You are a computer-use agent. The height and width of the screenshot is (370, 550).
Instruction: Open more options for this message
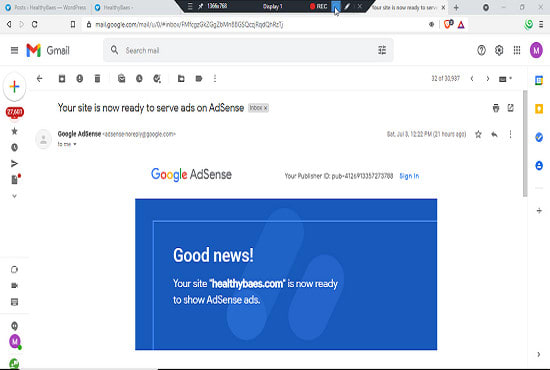coord(510,134)
